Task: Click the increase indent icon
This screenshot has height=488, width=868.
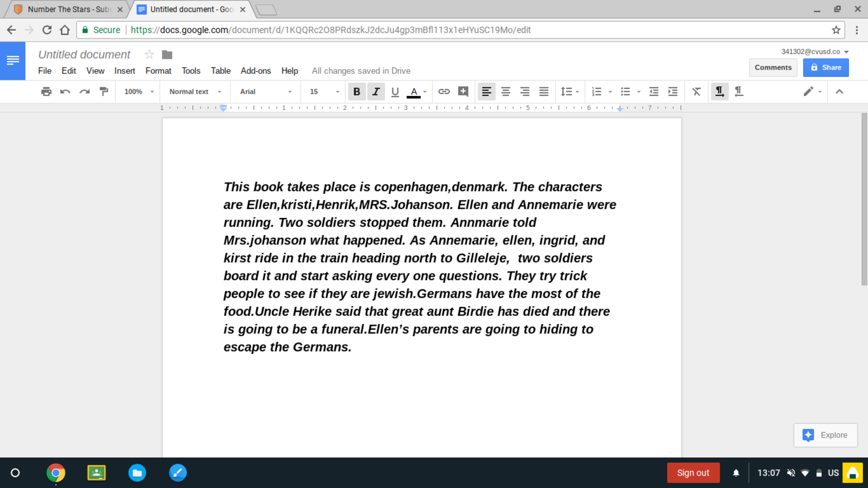Action: point(673,92)
